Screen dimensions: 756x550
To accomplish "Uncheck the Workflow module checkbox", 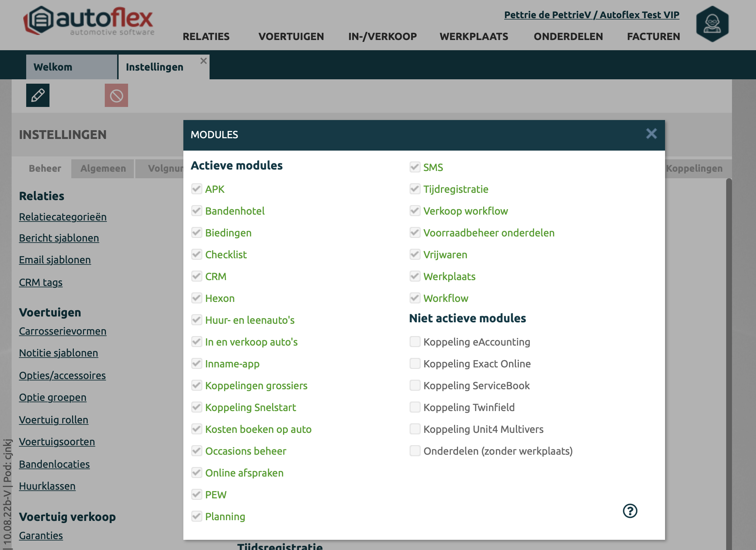I will pos(415,298).
